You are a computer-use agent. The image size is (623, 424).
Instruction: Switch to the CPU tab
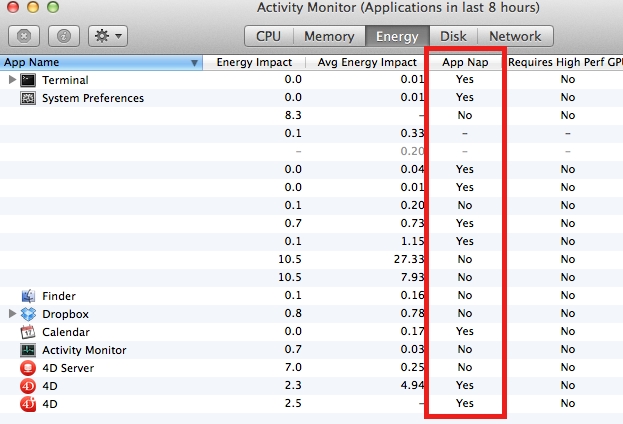(x=268, y=36)
